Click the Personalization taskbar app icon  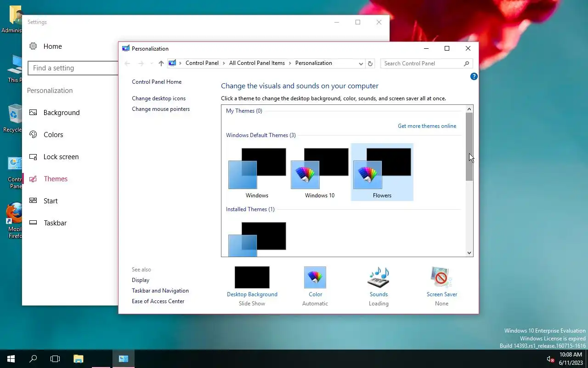[124, 359]
